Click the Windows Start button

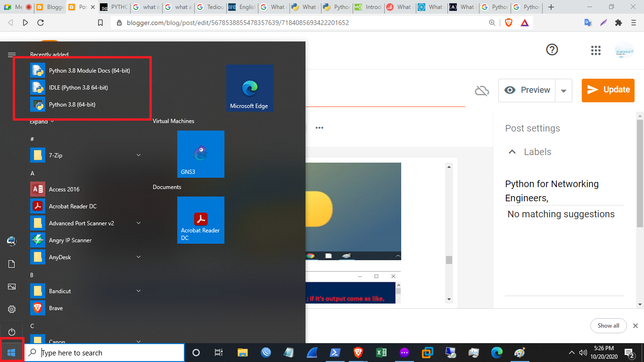pos(12,353)
